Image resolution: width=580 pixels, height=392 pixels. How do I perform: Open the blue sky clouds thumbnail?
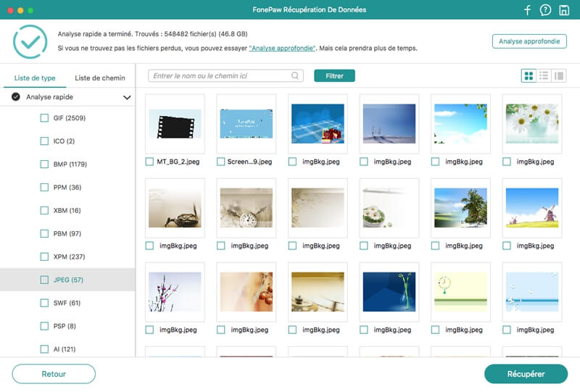(460, 124)
